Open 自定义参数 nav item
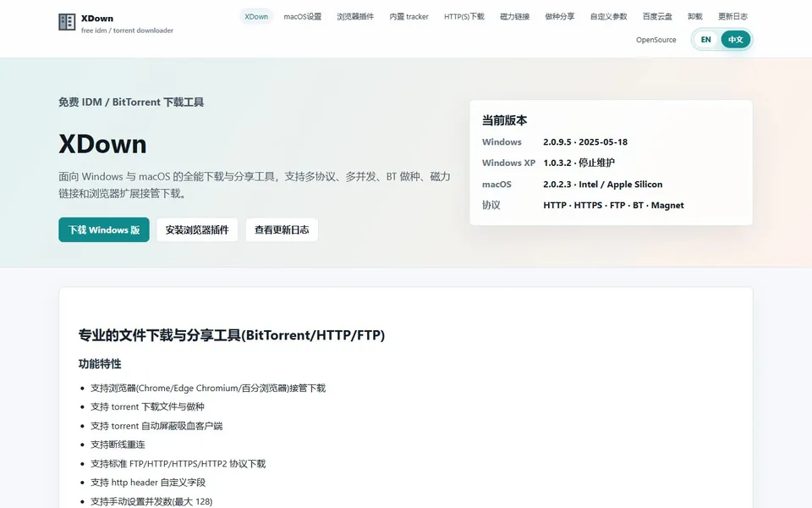The height and width of the screenshot is (508, 812). click(x=608, y=17)
